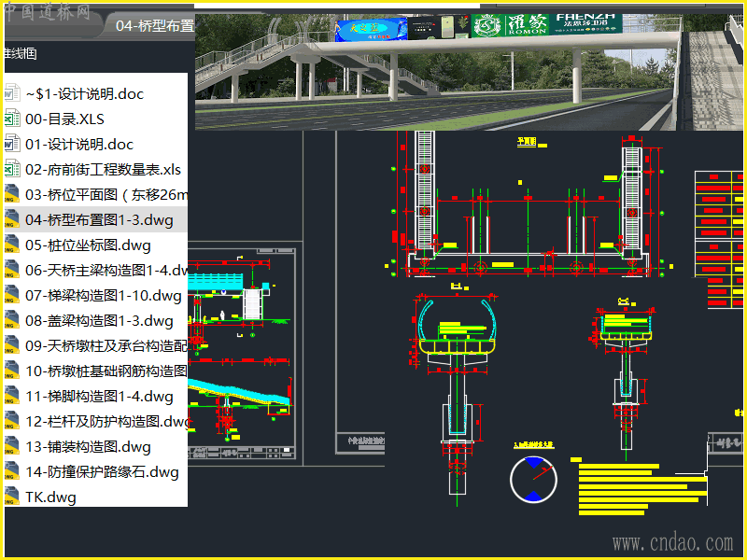Click Excel icon of 02-府前街工程数量表.xls
Image resolution: width=747 pixels, height=560 pixels.
tap(12, 169)
